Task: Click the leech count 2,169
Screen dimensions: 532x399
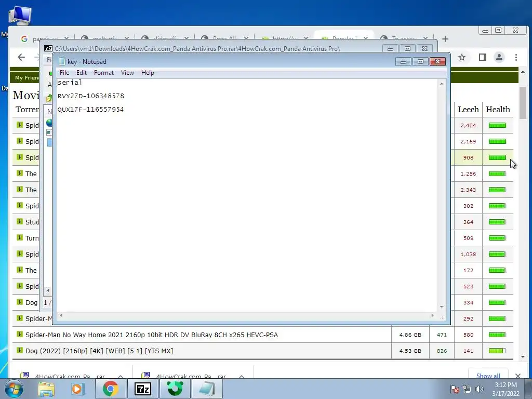Action: point(468,141)
